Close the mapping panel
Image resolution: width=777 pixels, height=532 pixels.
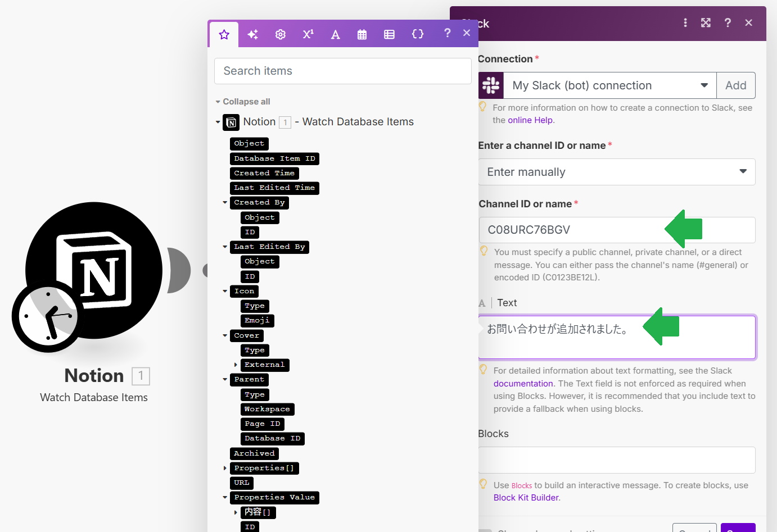click(x=467, y=33)
